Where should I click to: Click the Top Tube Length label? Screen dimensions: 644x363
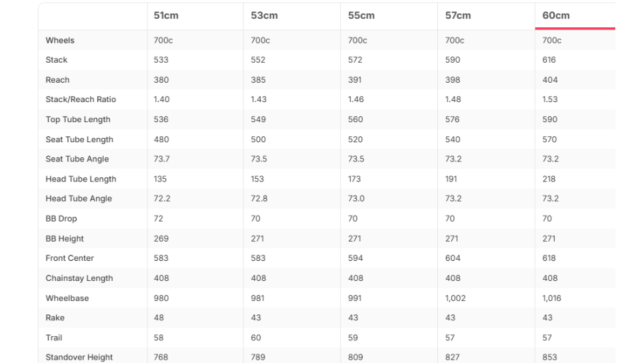click(78, 119)
